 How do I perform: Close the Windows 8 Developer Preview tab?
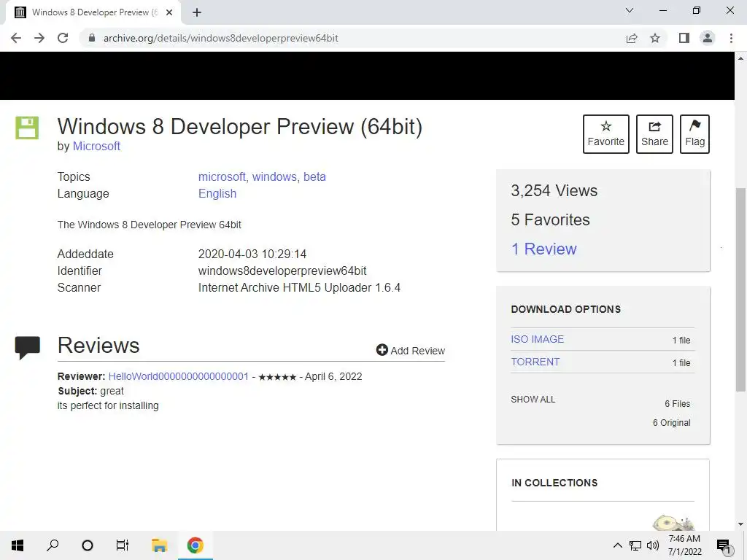tap(169, 12)
